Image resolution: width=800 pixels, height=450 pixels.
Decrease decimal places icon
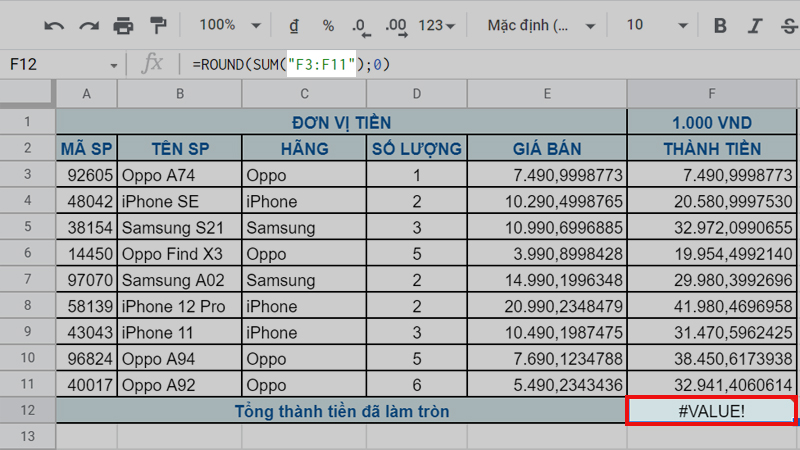coord(361,27)
